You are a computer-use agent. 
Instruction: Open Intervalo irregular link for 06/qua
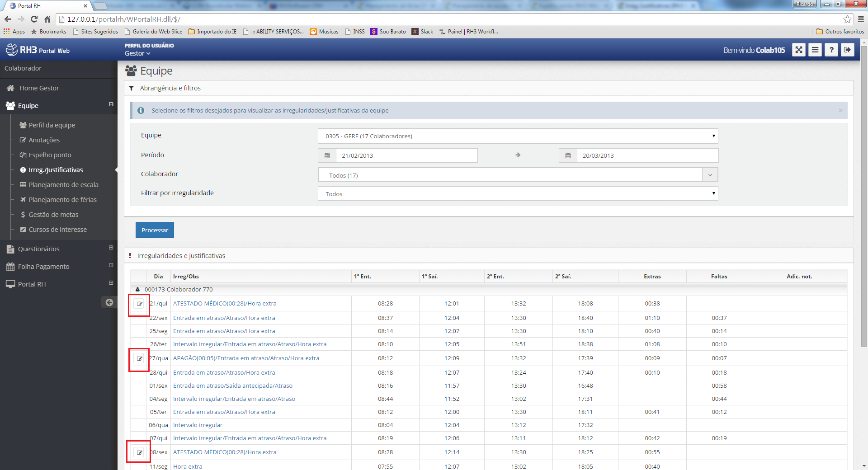[x=198, y=425]
